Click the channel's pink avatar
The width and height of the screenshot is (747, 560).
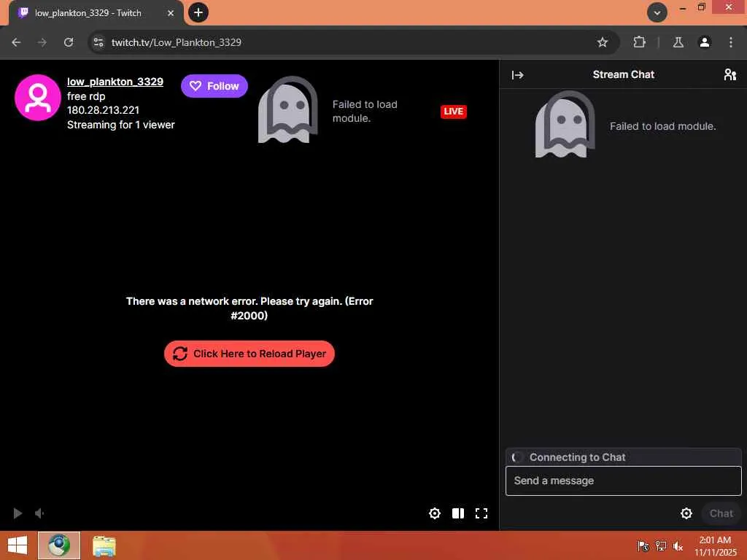tap(38, 98)
